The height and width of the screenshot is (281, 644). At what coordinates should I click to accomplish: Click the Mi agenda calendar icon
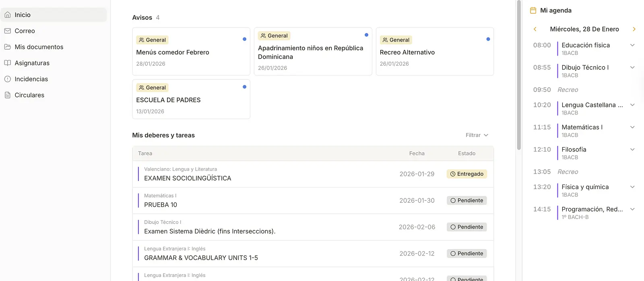point(533,10)
